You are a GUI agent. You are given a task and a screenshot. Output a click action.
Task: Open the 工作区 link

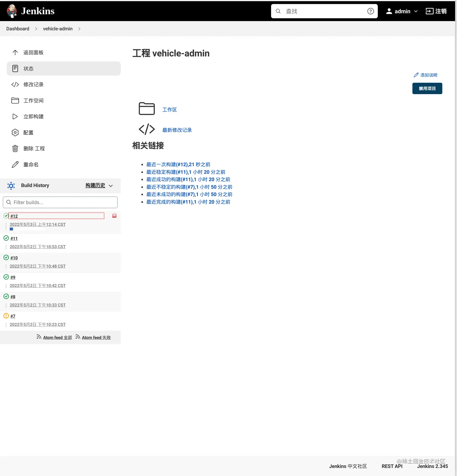(x=170, y=110)
